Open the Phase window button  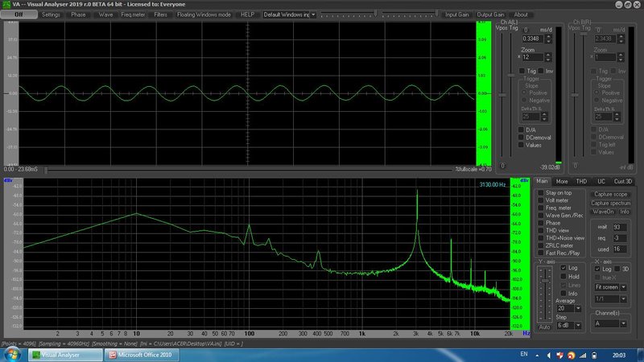78,14
